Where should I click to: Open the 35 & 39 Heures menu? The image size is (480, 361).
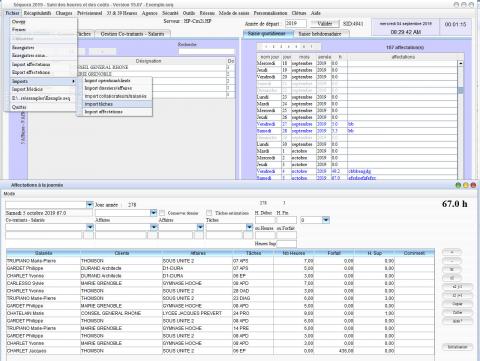click(x=122, y=13)
